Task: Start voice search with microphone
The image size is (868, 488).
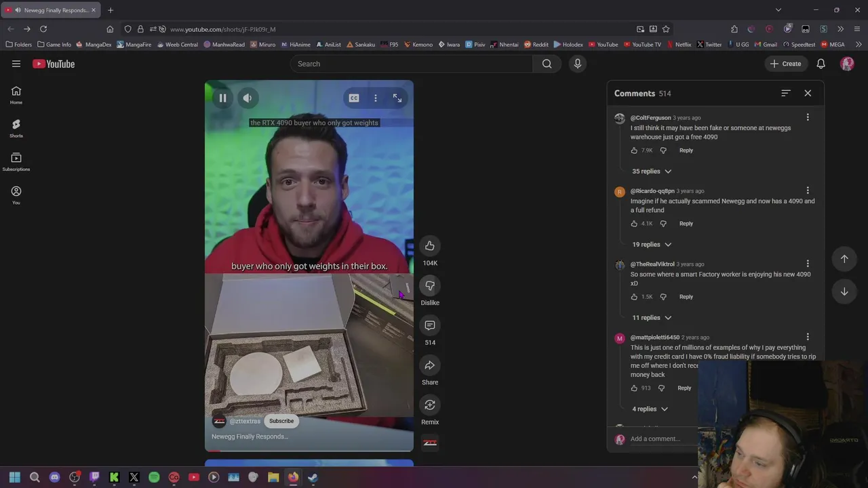Action: point(578,64)
